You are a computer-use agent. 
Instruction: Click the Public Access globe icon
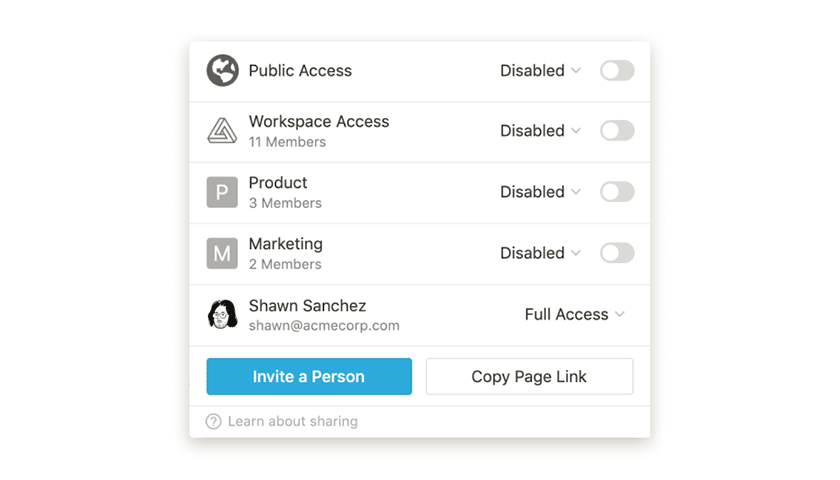[222, 71]
